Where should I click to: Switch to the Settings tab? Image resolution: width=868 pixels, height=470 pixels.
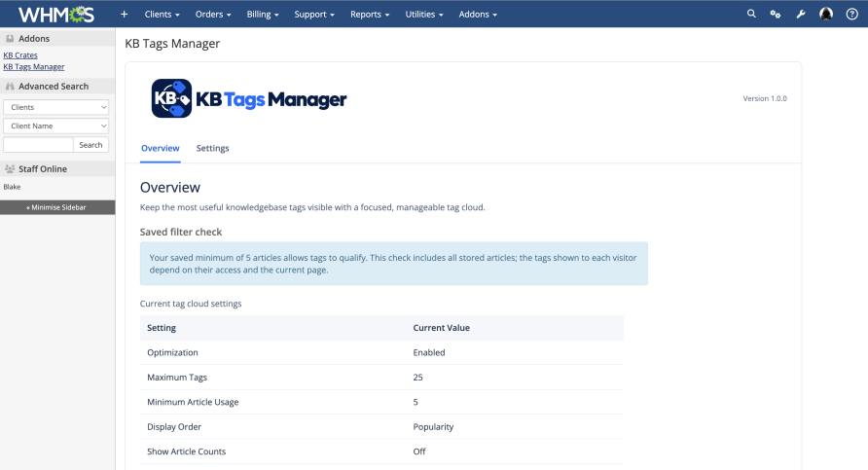pos(212,148)
